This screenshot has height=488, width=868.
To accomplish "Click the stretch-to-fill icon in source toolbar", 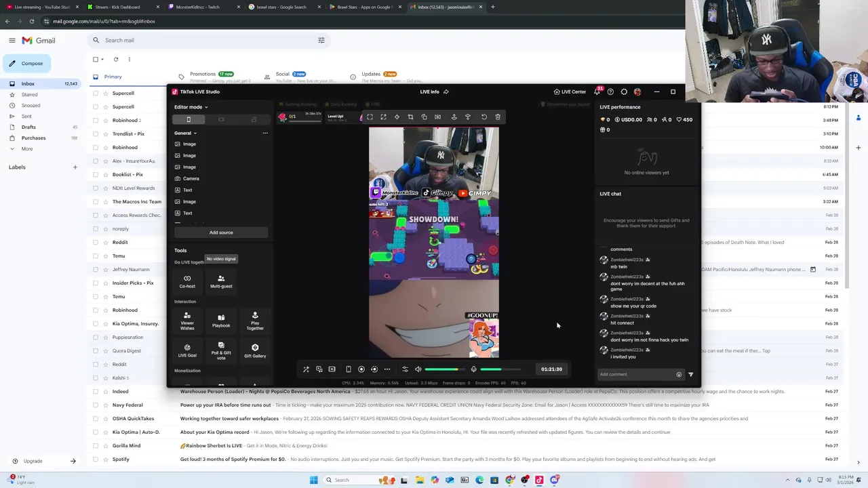I will coord(383,117).
